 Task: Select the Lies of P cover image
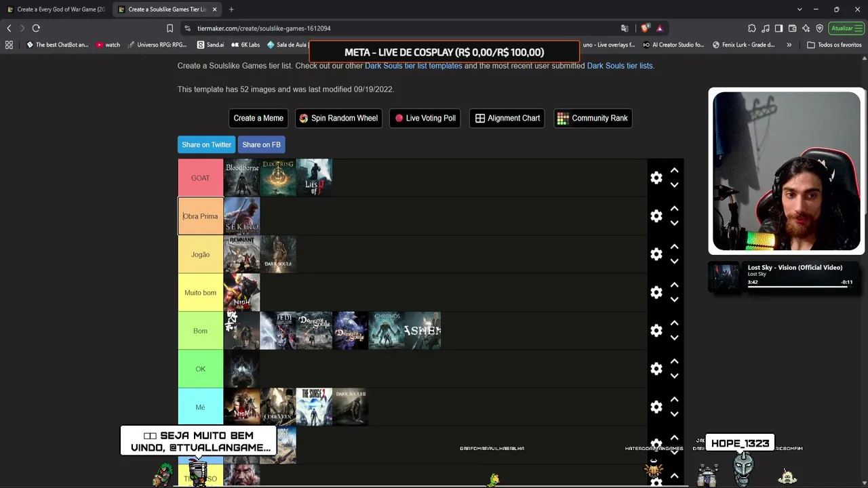pos(314,178)
